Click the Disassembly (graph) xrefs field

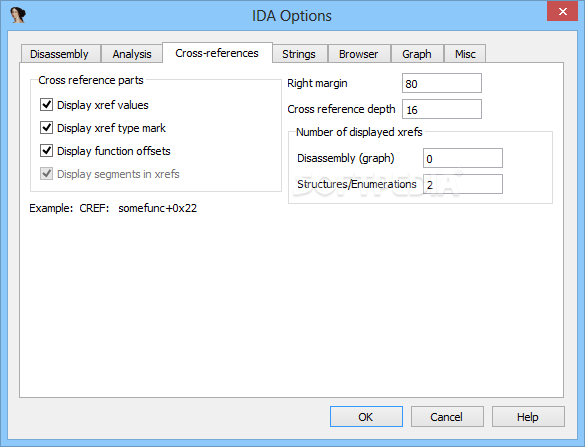pos(463,158)
